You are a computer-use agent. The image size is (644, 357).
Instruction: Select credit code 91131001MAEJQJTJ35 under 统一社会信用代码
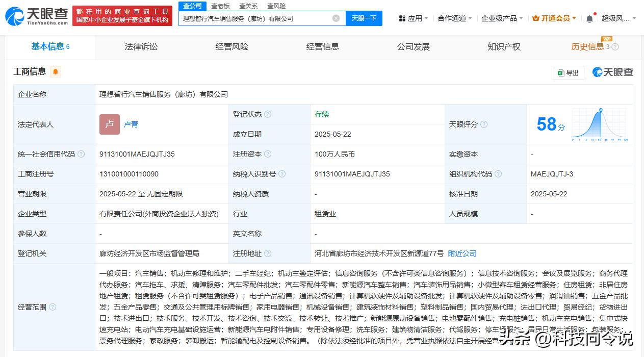tap(137, 154)
